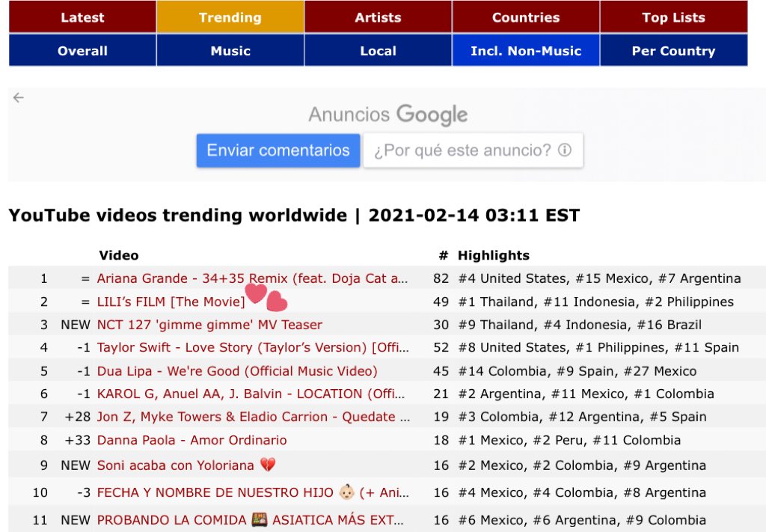This screenshot has width=766, height=532.
Task: Select the Music sub-tab
Action: click(230, 50)
